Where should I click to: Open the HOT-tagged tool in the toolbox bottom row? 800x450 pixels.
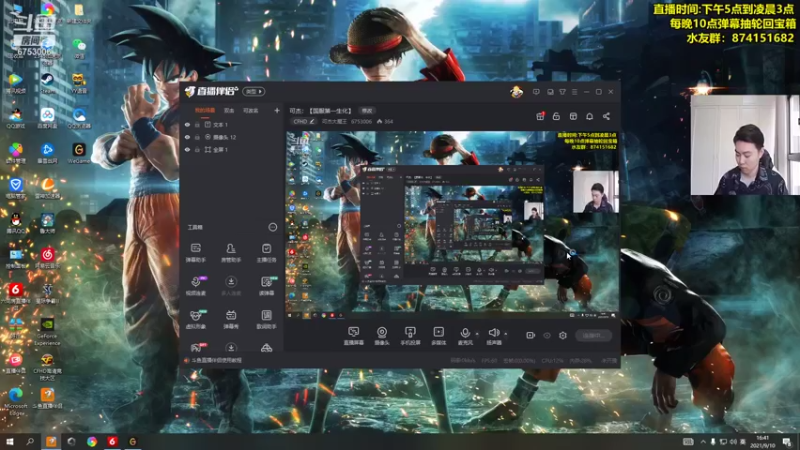196,347
